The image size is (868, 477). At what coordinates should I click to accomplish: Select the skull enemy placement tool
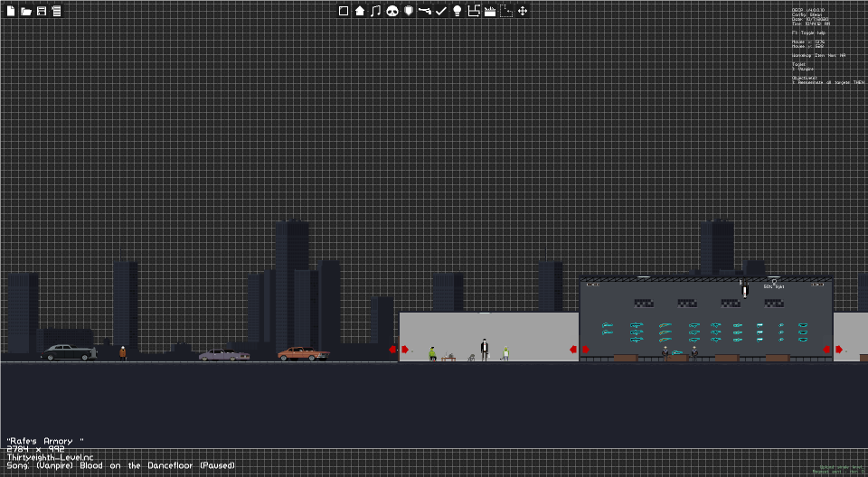point(392,11)
